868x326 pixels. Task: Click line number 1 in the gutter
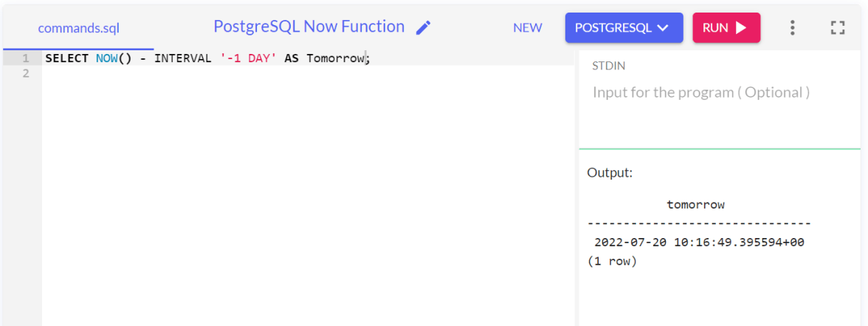[25, 58]
